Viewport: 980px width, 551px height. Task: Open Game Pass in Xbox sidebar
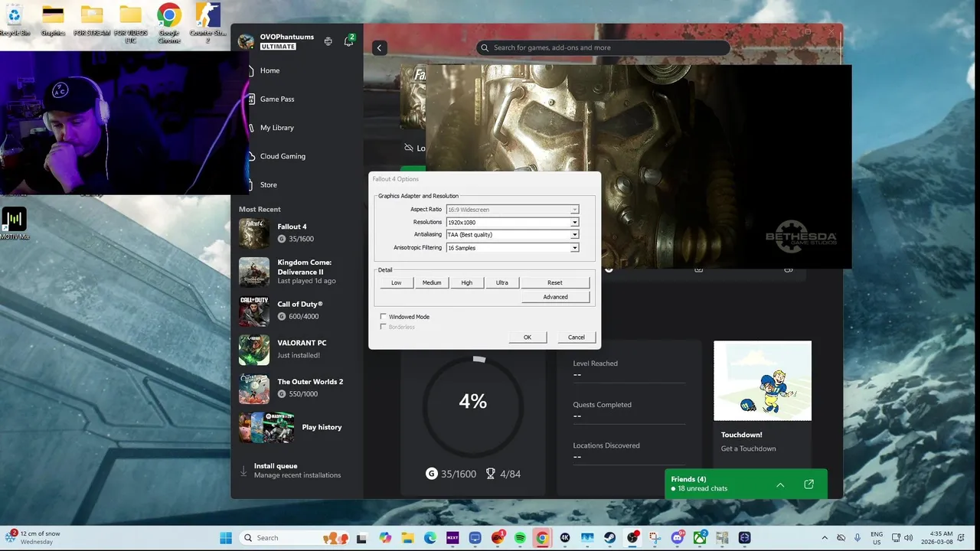[277, 99]
